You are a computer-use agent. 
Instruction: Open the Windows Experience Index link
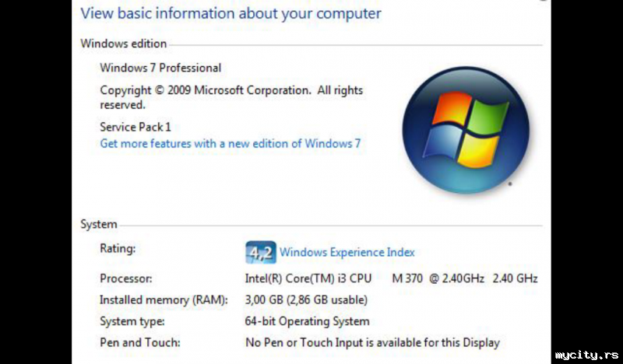point(347,253)
